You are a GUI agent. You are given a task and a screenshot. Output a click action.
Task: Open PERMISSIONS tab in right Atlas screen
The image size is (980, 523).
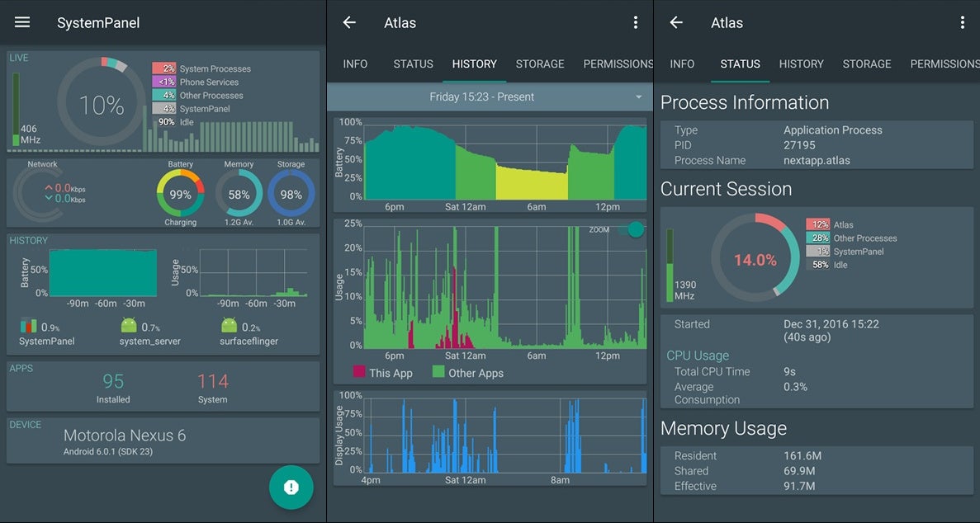(x=945, y=64)
